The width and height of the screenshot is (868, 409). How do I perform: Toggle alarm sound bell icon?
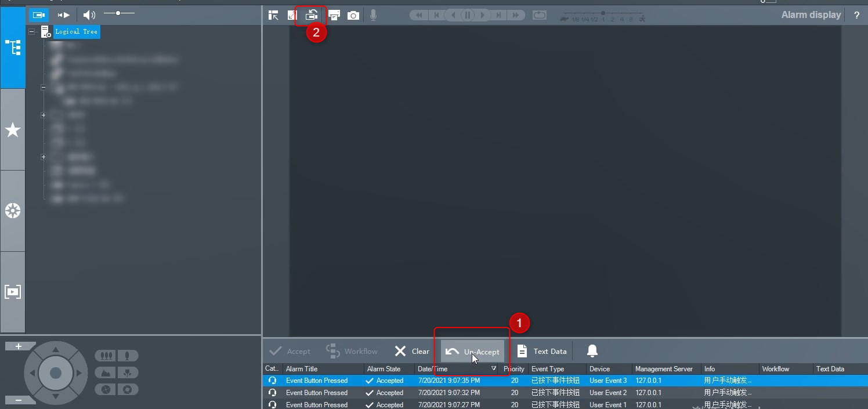click(x=592, y=351)
